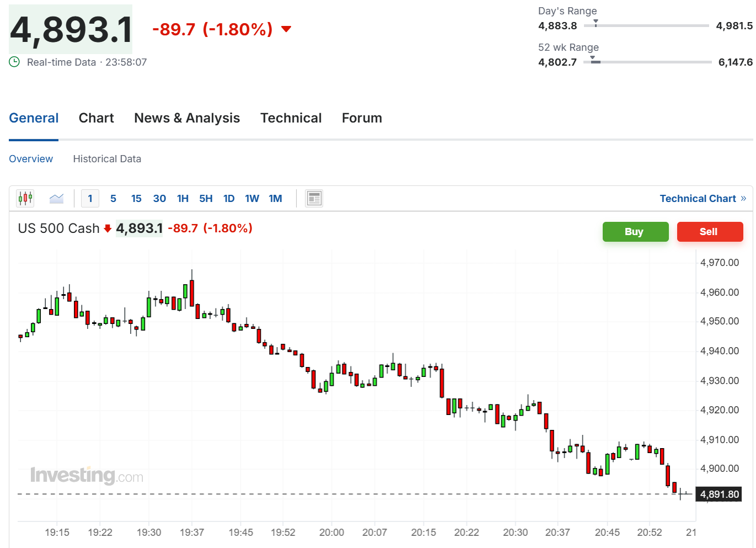Click the Day's Range slider marker

(x=596, y=23)
